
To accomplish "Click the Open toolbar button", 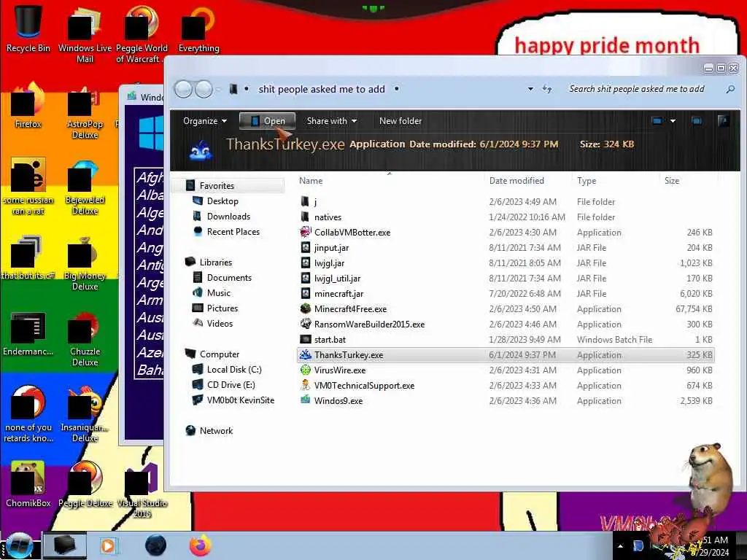I will [267, 121].
